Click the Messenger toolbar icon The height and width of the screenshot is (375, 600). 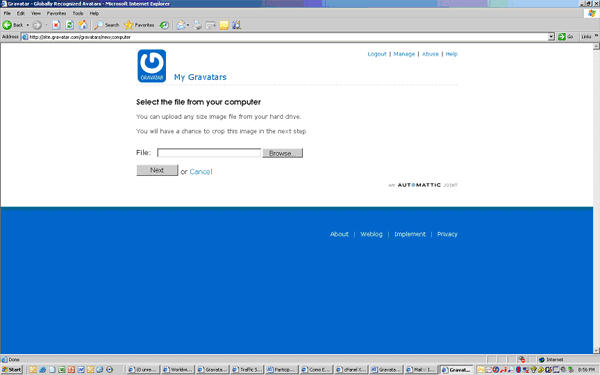pyautogui.click(x=236, y=25)
